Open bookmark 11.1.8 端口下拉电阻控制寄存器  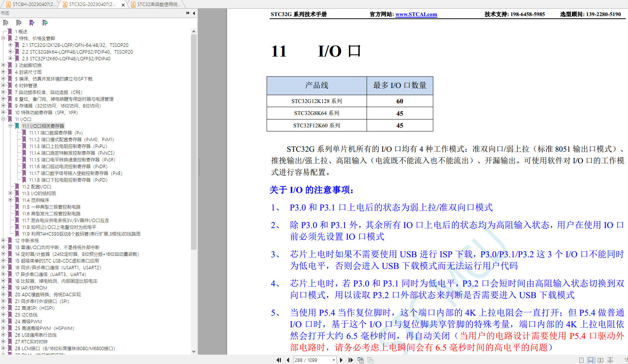[69, 180]
